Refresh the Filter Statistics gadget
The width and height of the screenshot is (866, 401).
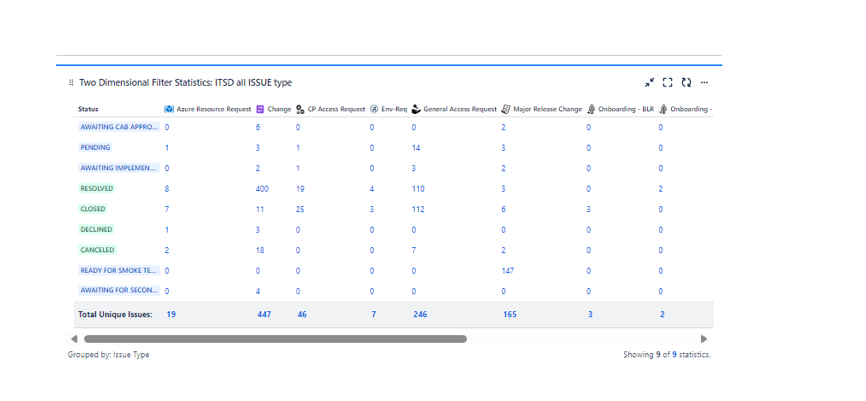pyautogui.click(x=686, y=83)
